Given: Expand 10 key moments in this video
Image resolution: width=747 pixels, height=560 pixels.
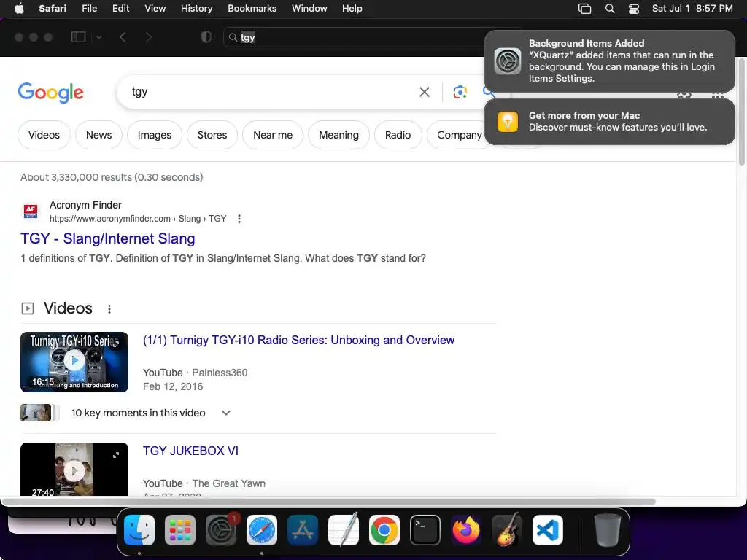Looking at the screenshot, I should click(226, 413).
